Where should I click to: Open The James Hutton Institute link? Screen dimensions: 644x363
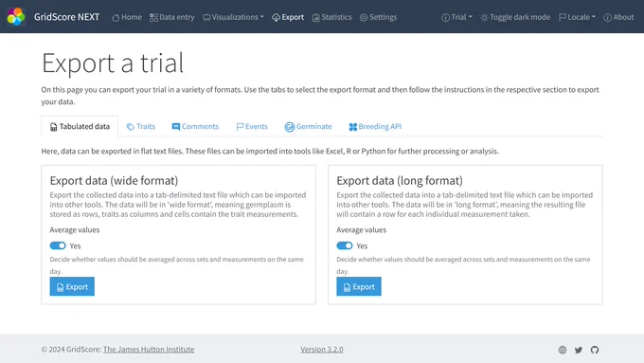click(x=149, y=350)
